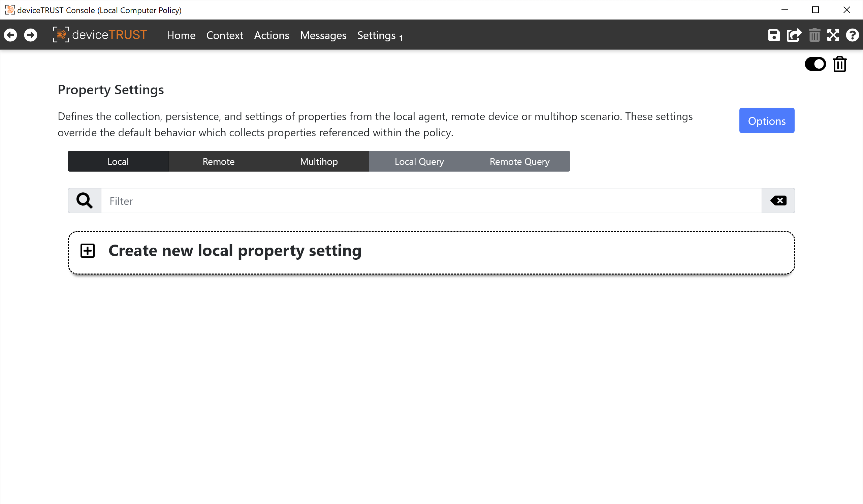Click the deviceTRUST logo
This screenshot has height=504, width=863.
click(x=100, y=35)
